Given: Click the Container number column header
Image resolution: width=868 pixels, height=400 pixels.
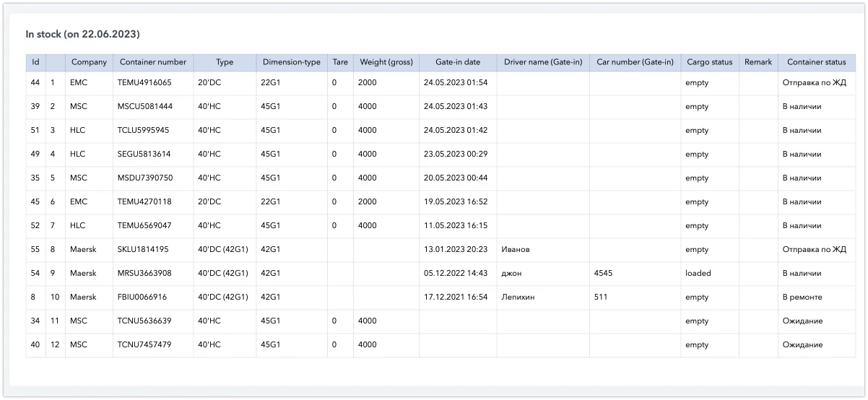Looking at the screenshot, I should click(x=153, y=62).
